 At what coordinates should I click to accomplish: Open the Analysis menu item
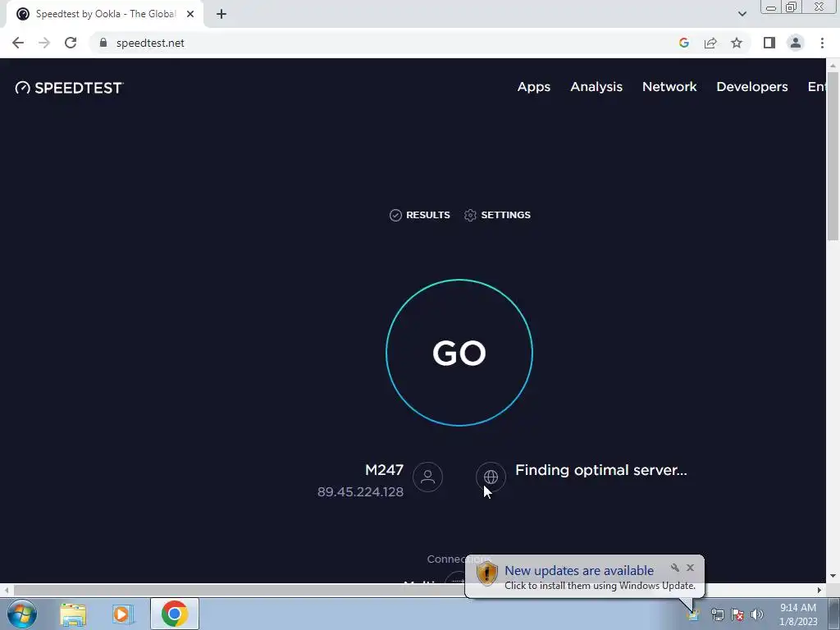click(596, 87)
